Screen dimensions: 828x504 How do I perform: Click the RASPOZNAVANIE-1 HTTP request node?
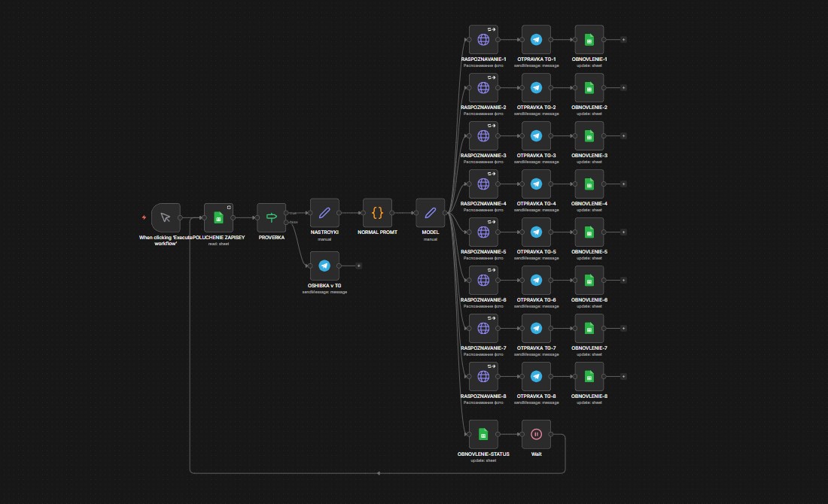coord(483,40)
